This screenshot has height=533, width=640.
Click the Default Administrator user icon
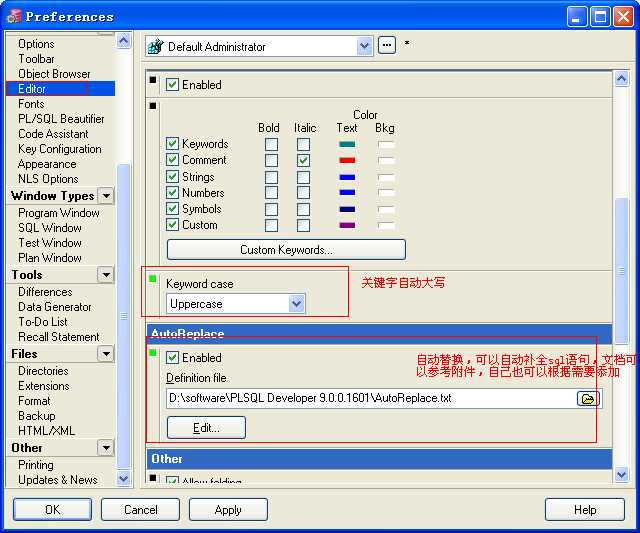tap(156, 47)
